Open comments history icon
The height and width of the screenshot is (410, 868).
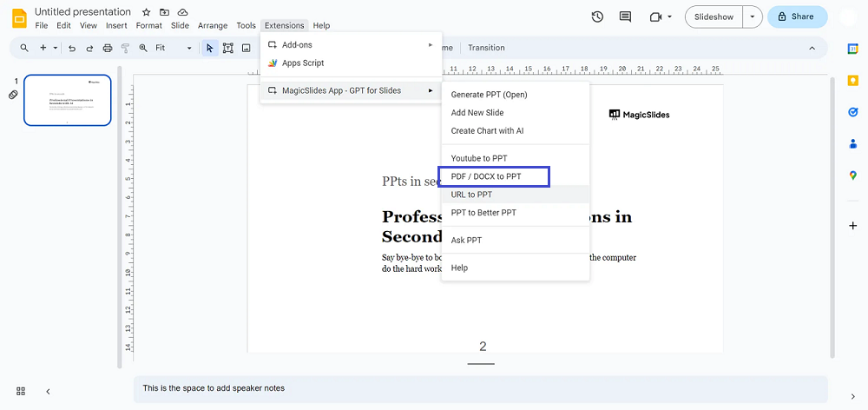point(625,17)
